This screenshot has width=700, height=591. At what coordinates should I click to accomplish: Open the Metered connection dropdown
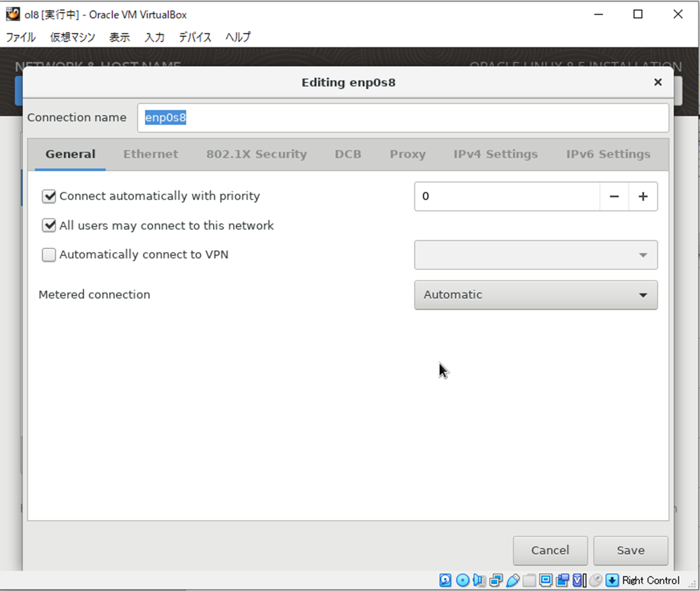click(x=536, y=295)
